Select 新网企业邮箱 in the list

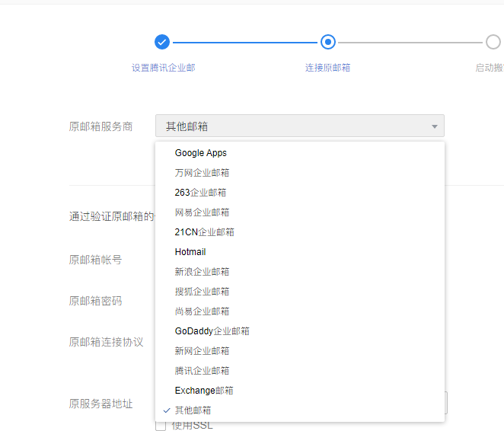click(x=202, y=351)
